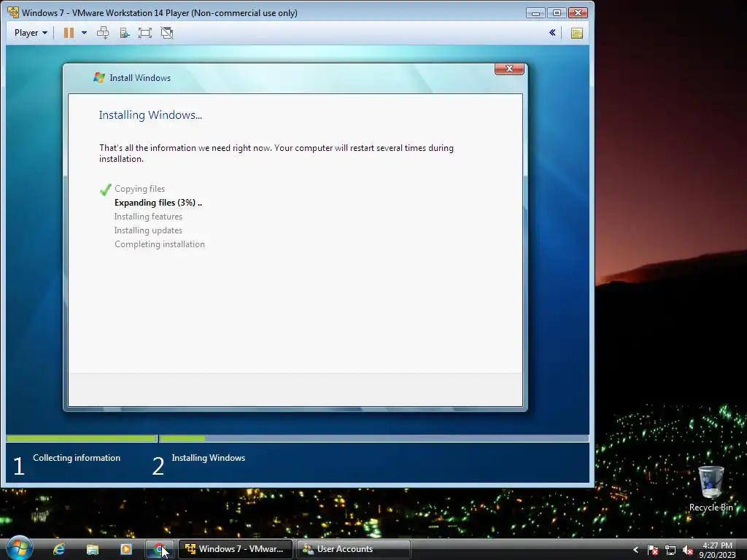
Task: Minimize the VMware Player window
Action: (535, 13)
